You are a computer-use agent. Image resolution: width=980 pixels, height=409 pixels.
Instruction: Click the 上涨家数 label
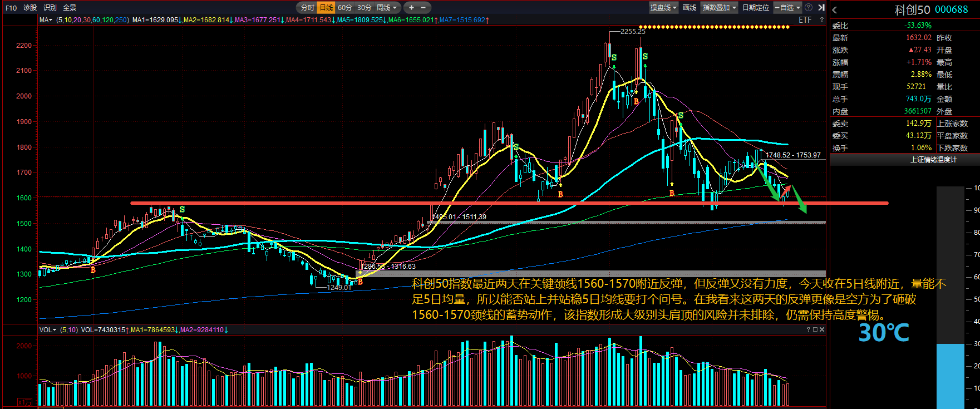[952, 124]
